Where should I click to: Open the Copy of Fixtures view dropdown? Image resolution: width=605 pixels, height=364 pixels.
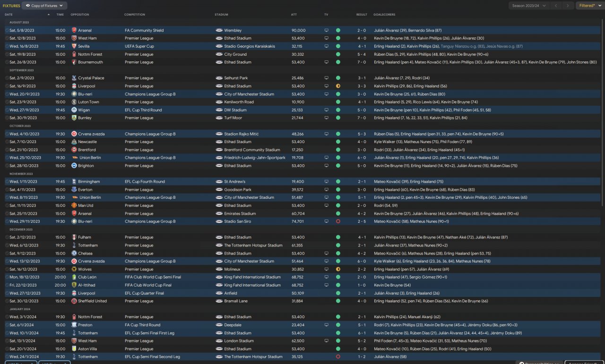point(45,6)
